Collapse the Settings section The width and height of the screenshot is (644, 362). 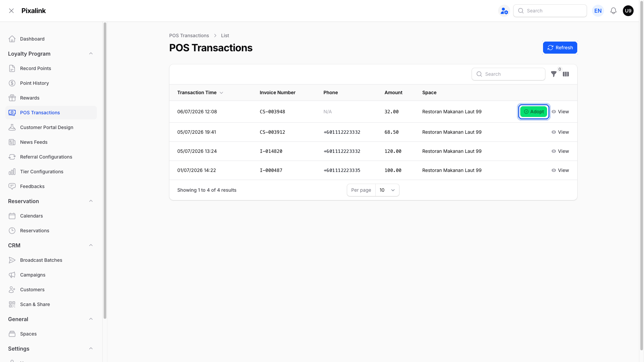91,349
